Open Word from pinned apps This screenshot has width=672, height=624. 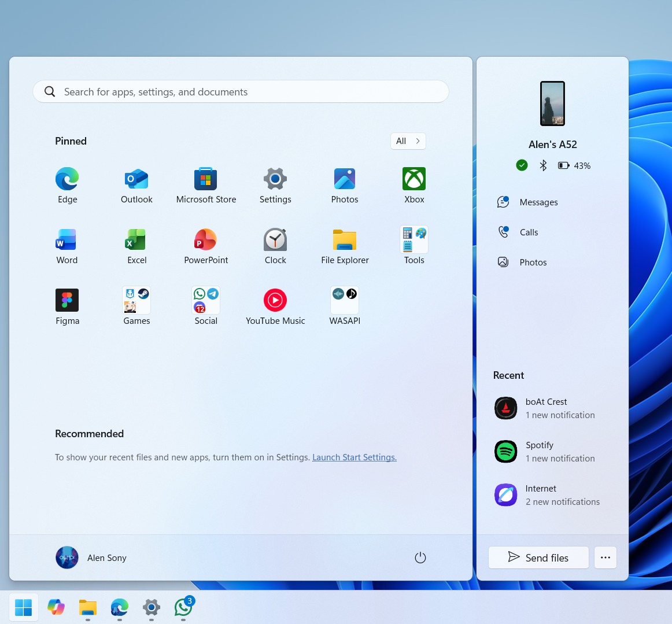coord(67,246)
